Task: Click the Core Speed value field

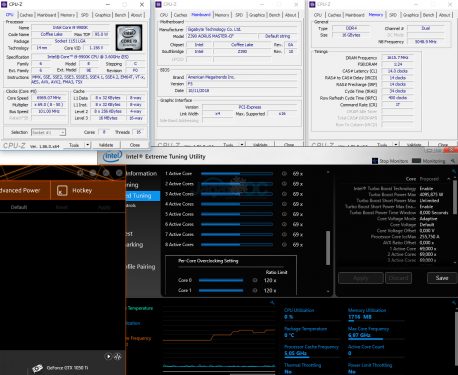Action: [x=49, y=98]
